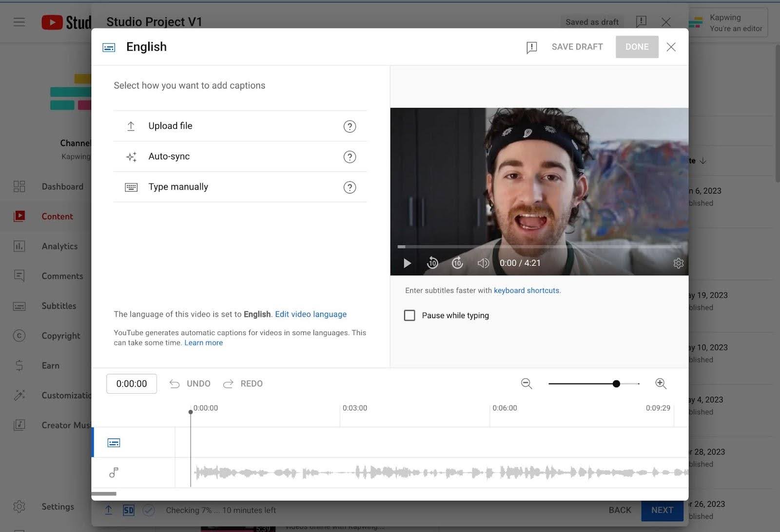The height and width of the screenshot is (532, 780).
Task: Click the DONE button
Action: tap(637, 47)
